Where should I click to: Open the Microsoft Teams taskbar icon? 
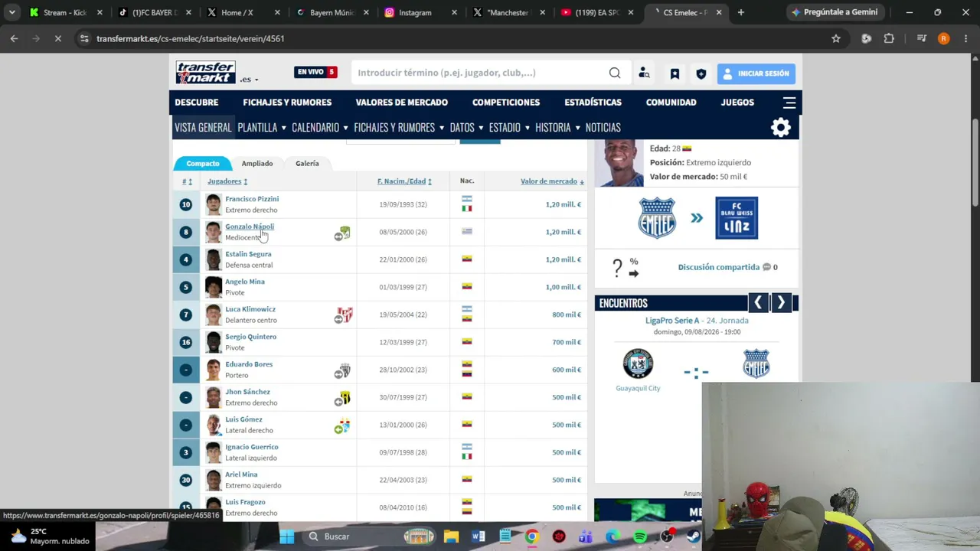tap(586, 536)
